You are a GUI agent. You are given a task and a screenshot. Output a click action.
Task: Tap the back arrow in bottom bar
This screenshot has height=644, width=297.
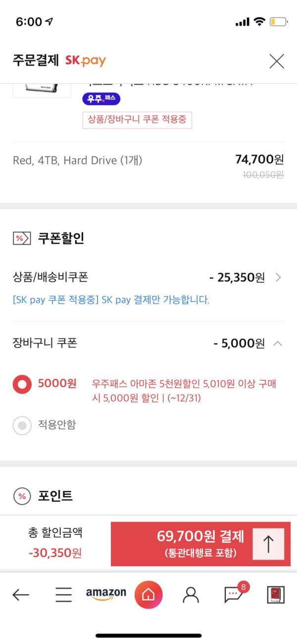21,594
